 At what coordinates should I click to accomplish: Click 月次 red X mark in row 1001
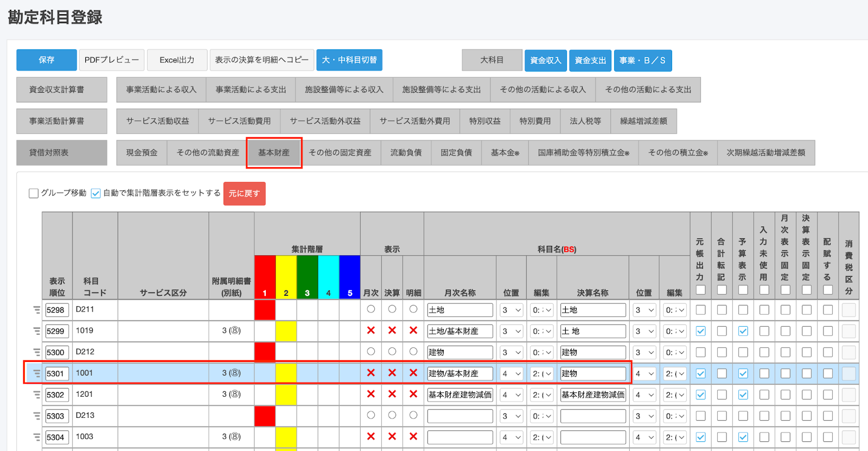pyautogui.click(x=371, y=373)
